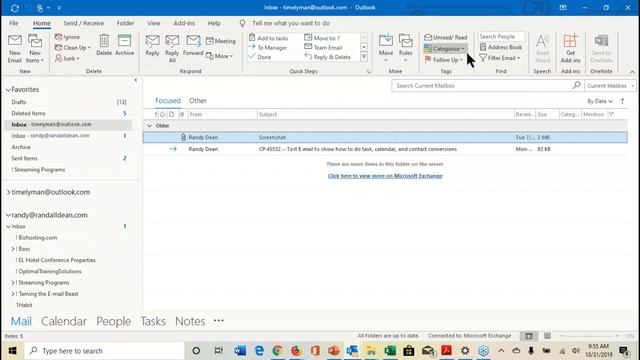Viewport: 640px width, 360px height.
Task: Click Tell me what you want to do
Action: tap(291, 23)
